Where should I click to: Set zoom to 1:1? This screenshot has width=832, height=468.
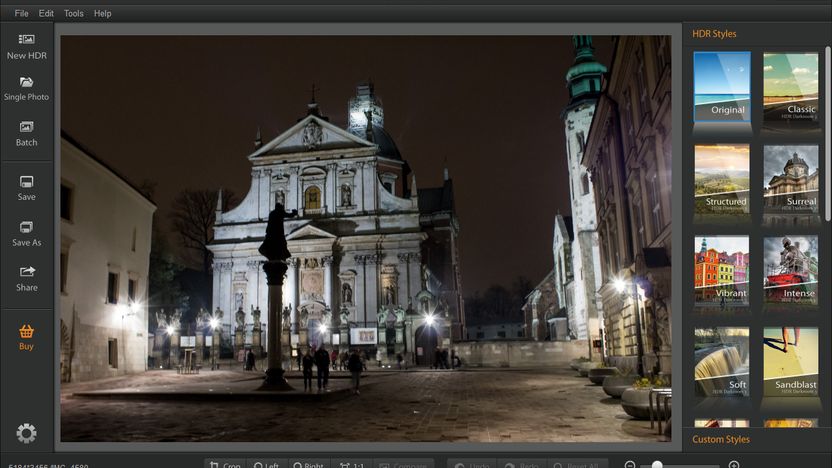[352, 464]
